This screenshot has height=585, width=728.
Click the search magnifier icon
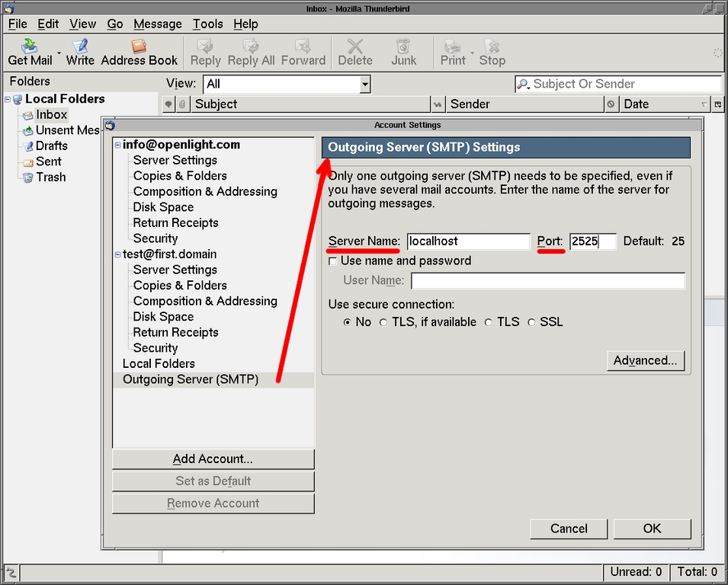[524, 85]
